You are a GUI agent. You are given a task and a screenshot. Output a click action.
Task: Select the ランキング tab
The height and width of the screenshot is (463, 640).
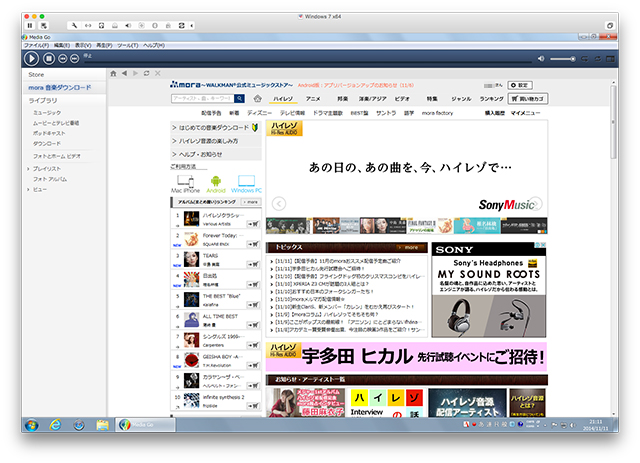click(x=491, y=99)
